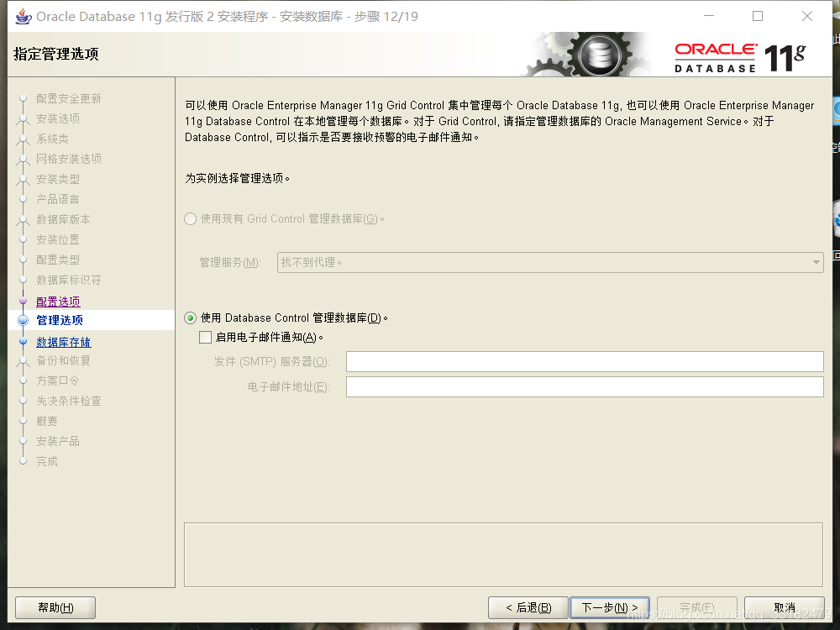Click the 取消 button
The width and height of the screenshot is (840, 630).
tap(785, 607)
